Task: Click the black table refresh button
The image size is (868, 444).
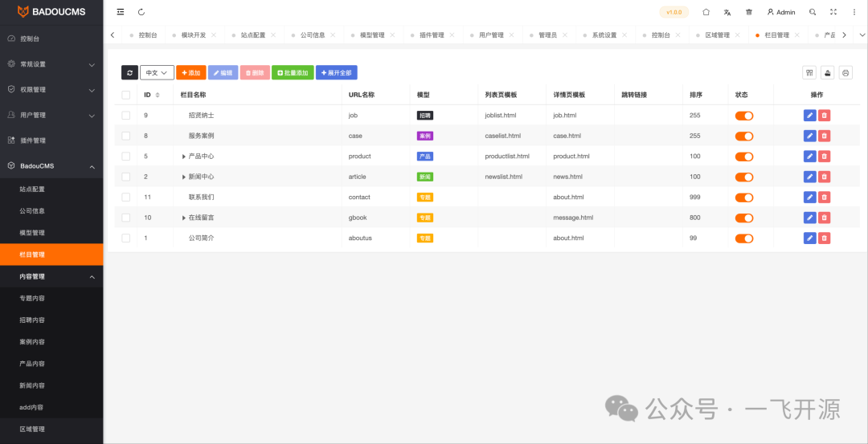Action: [129, 72]
